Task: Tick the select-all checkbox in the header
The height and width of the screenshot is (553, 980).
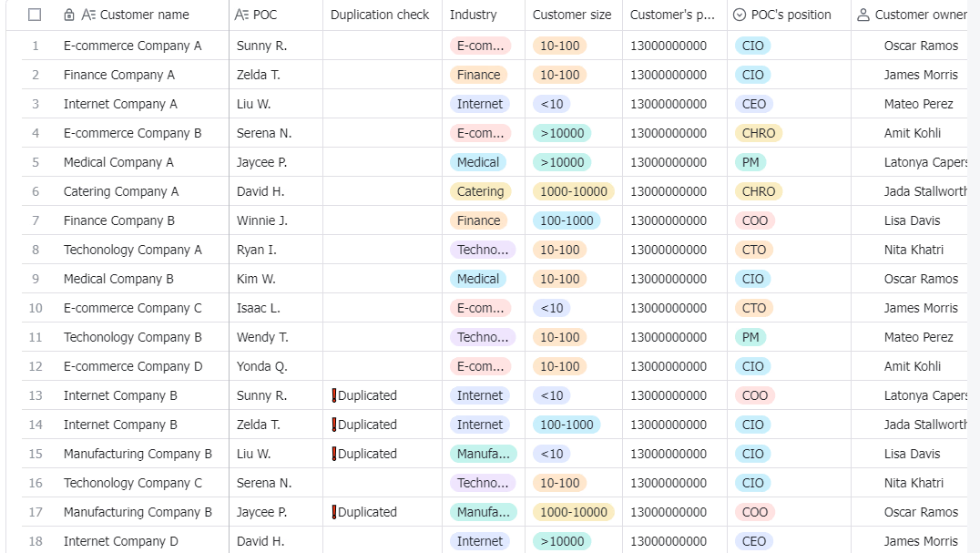Action: [x=35, y=15]
